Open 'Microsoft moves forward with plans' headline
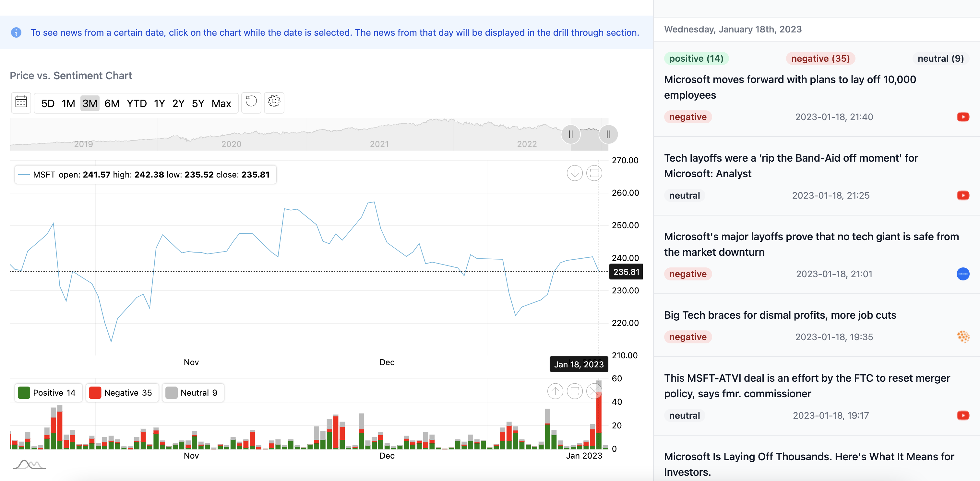Viewport: 980px width, 481px height. 790,87
